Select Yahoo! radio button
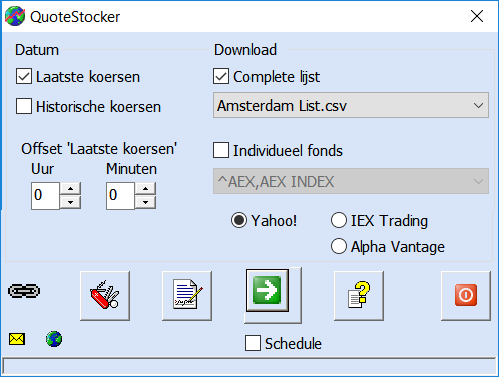The image size is (499, 377). tap(239, 220)
